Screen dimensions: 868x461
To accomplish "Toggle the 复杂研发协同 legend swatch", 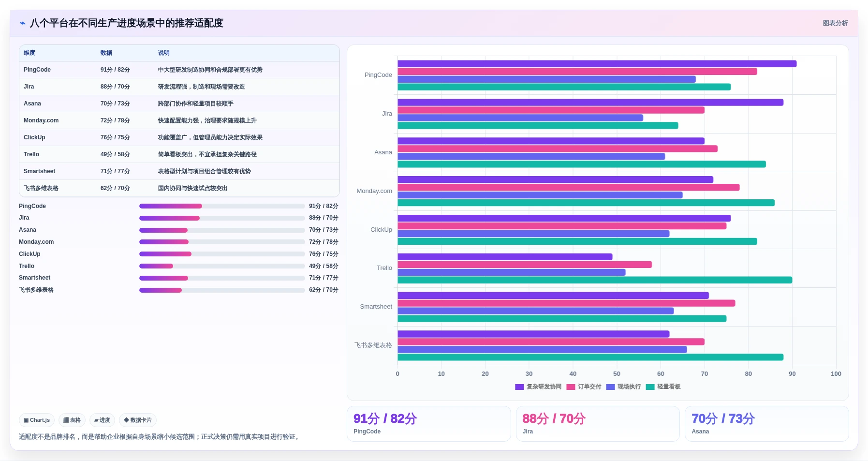I will [x=519, y=387].
